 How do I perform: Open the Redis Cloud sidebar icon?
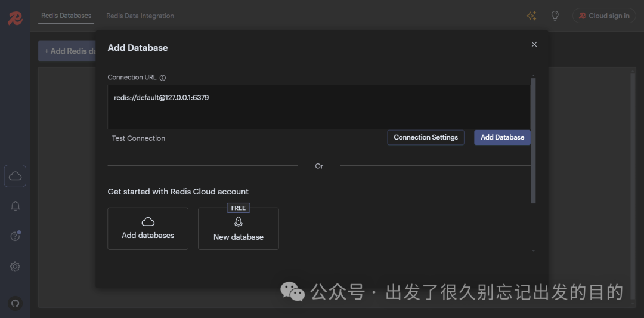click(x=16, y=176)
